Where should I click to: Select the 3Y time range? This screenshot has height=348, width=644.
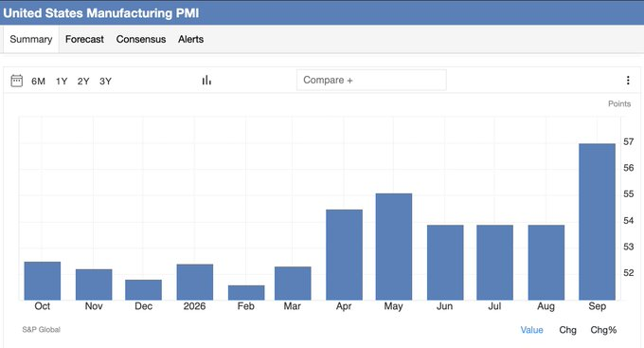tap(105, 81)
